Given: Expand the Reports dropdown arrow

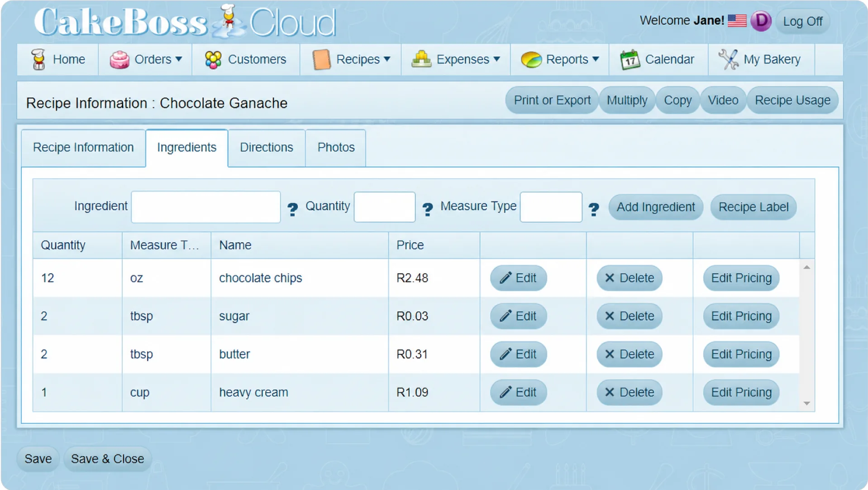Looking at the screenshot, I should (596, 59).
